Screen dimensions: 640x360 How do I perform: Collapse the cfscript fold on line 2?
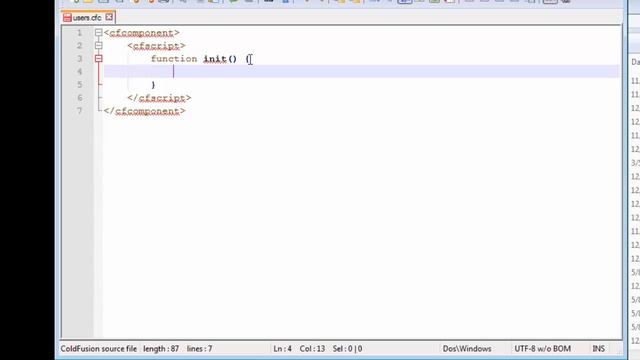click(98, 46)
